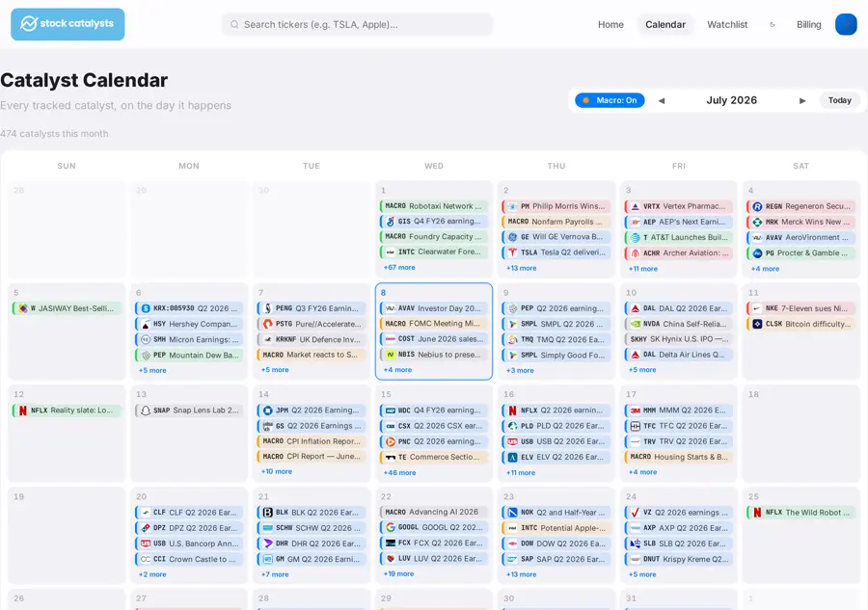Image resolution: width=868 pixels, height=610 pixels.
Task: Open W JASIWAY Best-Selling event
Action: (x=67, y=308)
